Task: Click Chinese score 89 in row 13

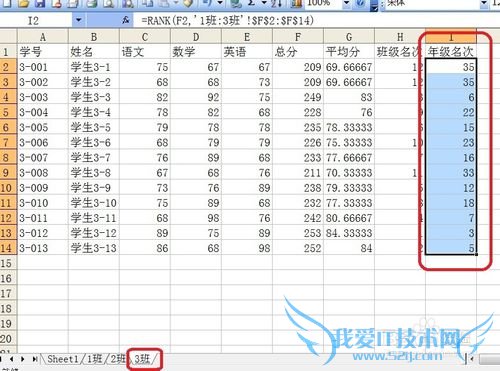Action: [x=145, y=233]
